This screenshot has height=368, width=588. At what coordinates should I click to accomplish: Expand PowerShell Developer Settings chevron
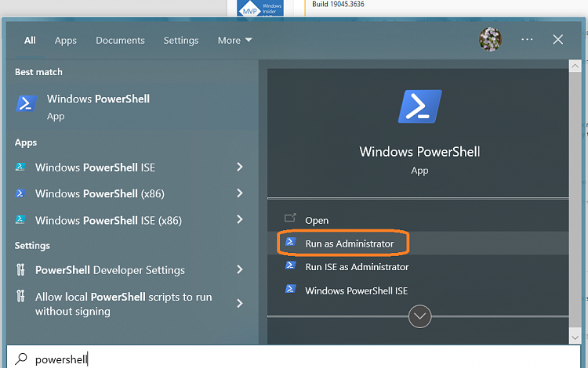(x=240, y=269)
